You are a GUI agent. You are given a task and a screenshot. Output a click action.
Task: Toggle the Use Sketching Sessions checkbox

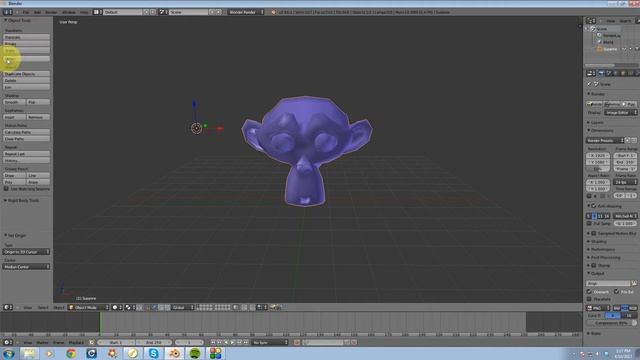click(x=6, y=189)
